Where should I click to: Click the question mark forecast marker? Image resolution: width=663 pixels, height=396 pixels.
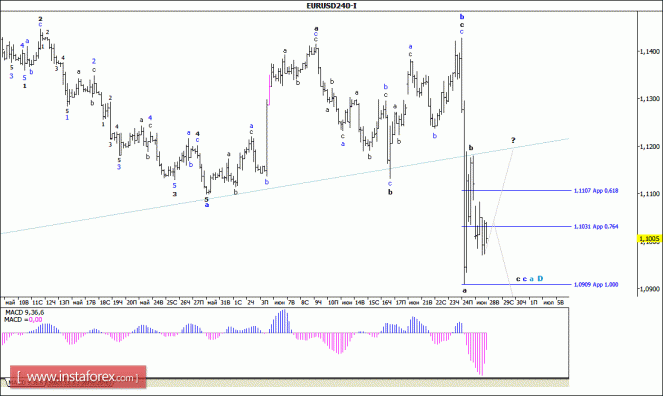pos(513,140)
